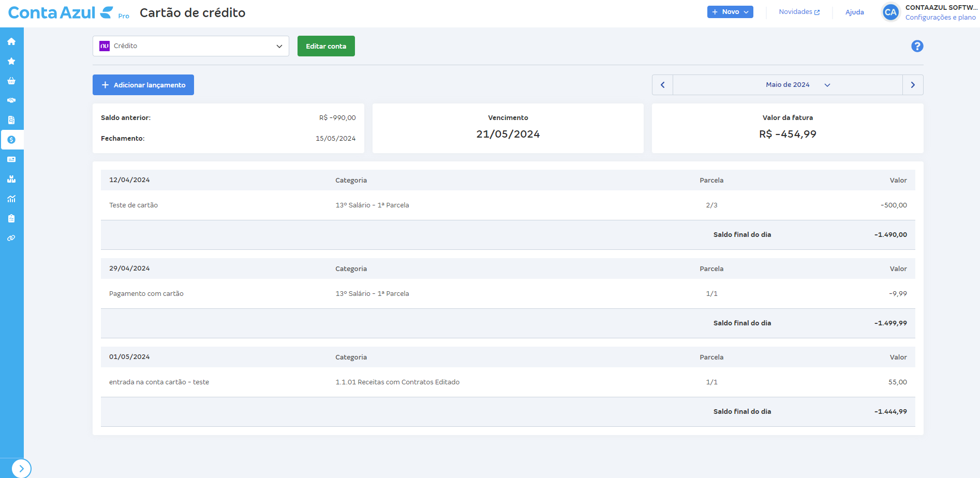Click the 01/05/2024 date header

129,357
